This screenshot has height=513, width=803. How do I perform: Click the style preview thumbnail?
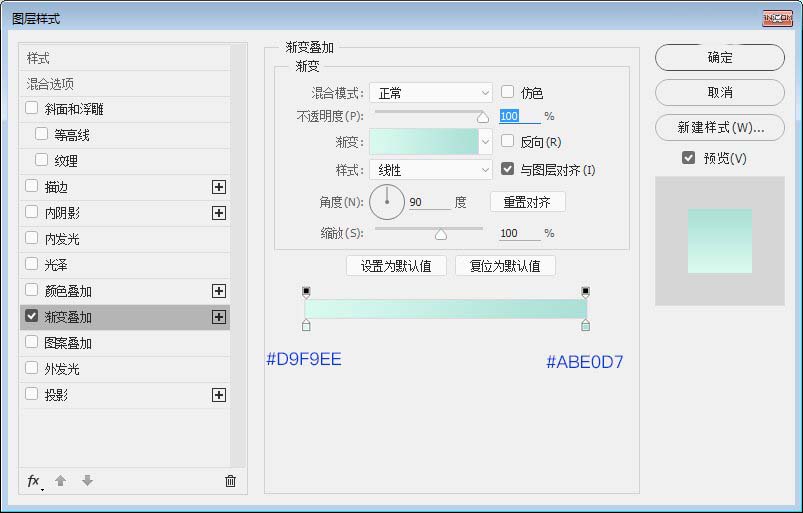pos(720,241)
